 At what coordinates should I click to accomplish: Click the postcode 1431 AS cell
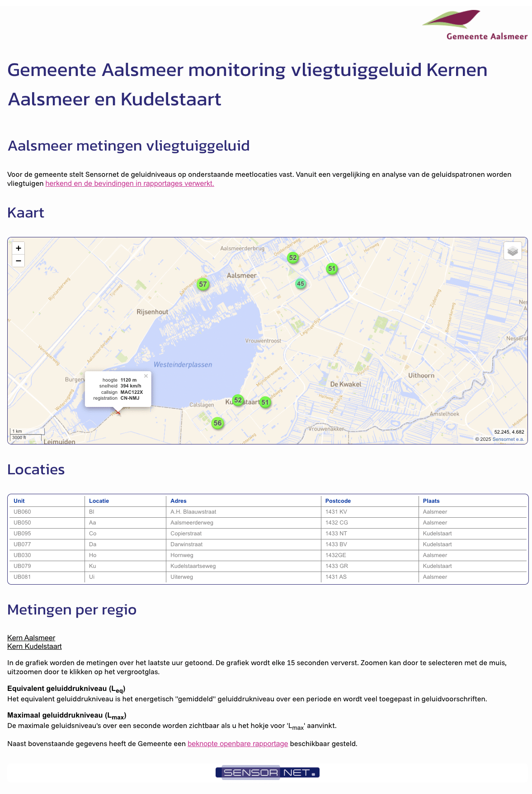point(370,577)
